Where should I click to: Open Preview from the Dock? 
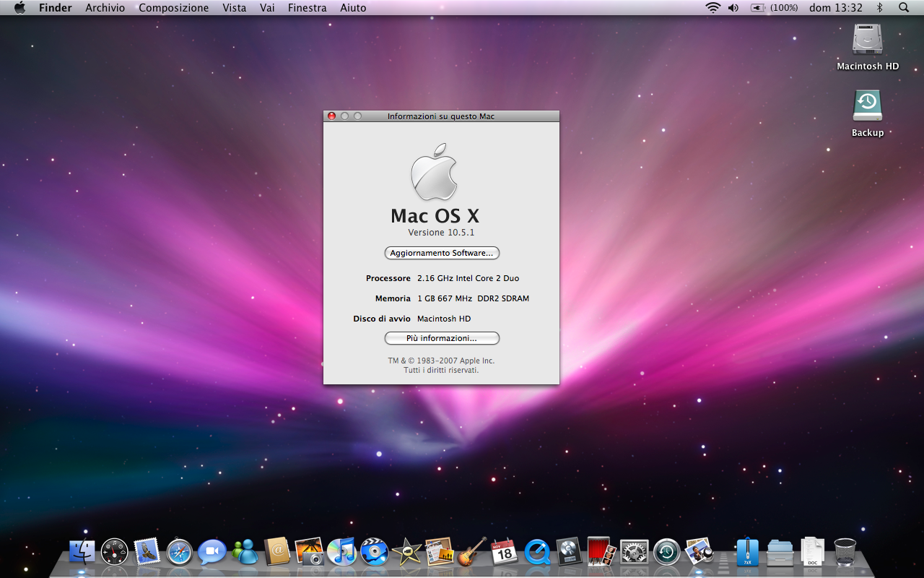699,552
